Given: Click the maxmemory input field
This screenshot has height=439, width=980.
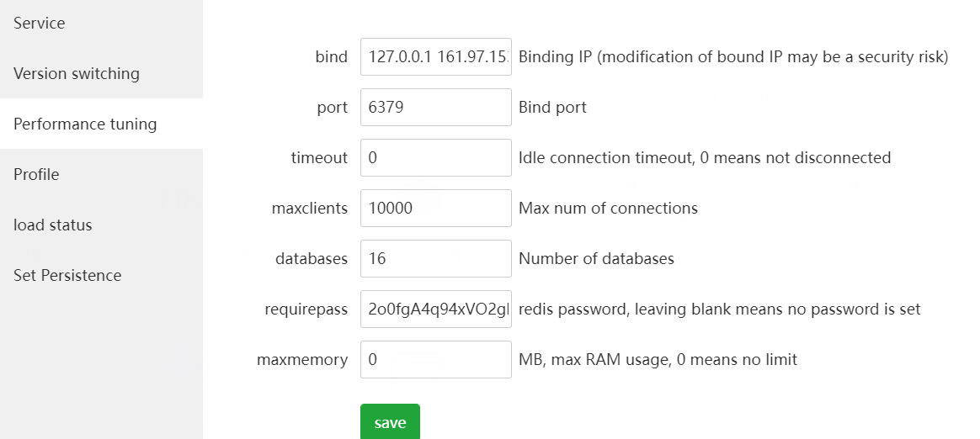Looking at the screenshot, I should [435, 360].
